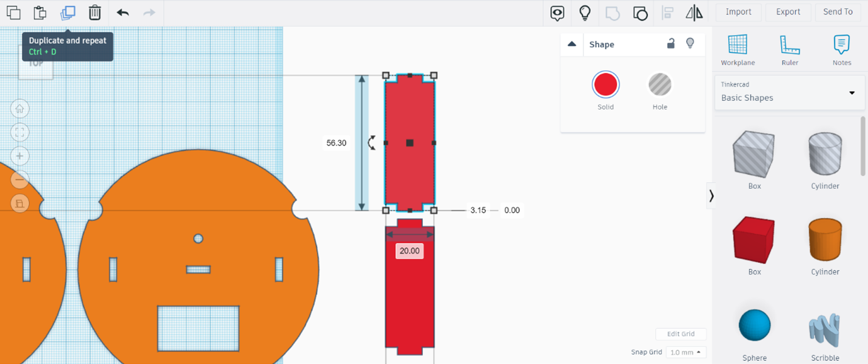Open the Import dialog
868x364 pixels.
(738, 11)
